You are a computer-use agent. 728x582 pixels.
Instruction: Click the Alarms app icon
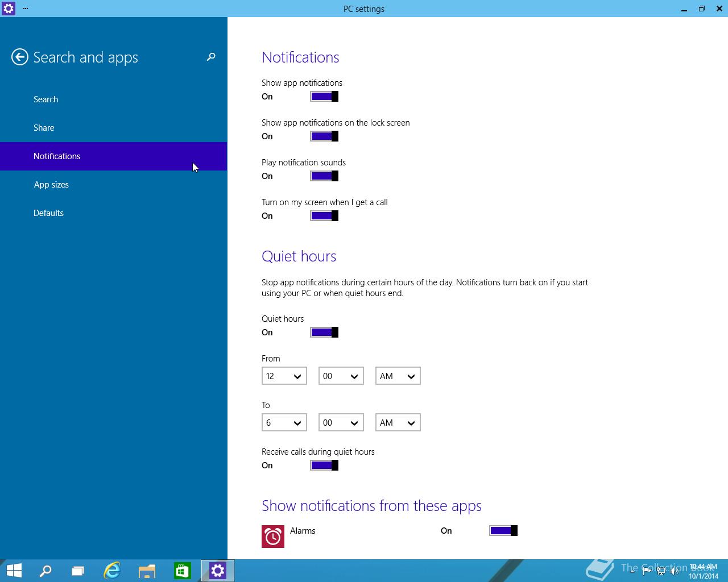(x=273, y=537)
